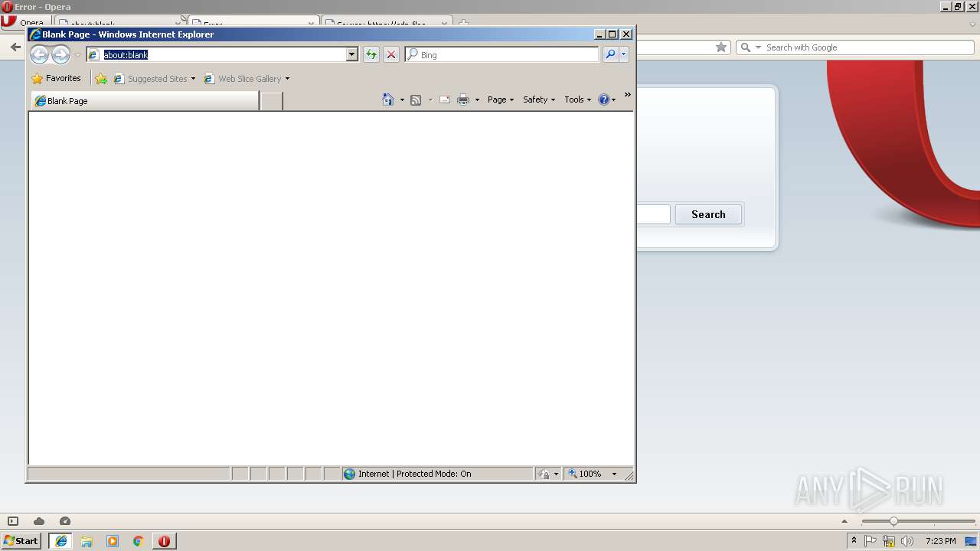Click the security lock icon in status bar
This screenshot has width=980, height=551.
click(544, 474)
